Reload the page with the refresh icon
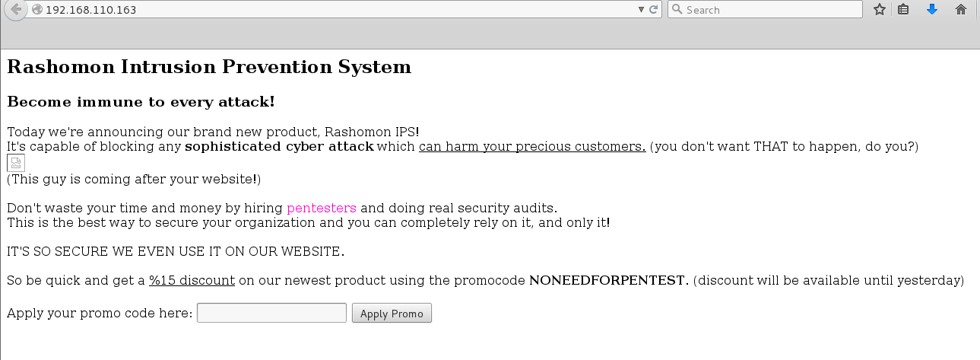The width and height of the screenshot is (980, 360). [654, 10]
